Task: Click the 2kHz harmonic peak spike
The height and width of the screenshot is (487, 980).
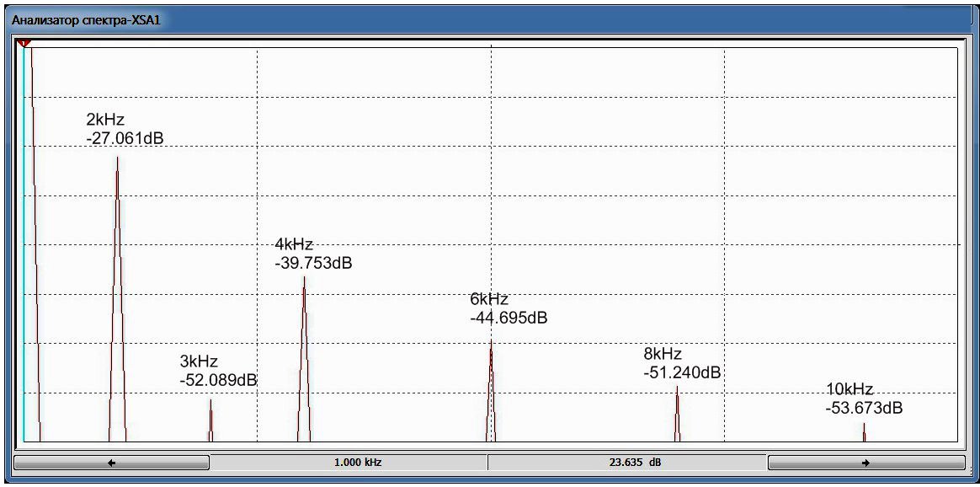Action: tap(118, 299)
